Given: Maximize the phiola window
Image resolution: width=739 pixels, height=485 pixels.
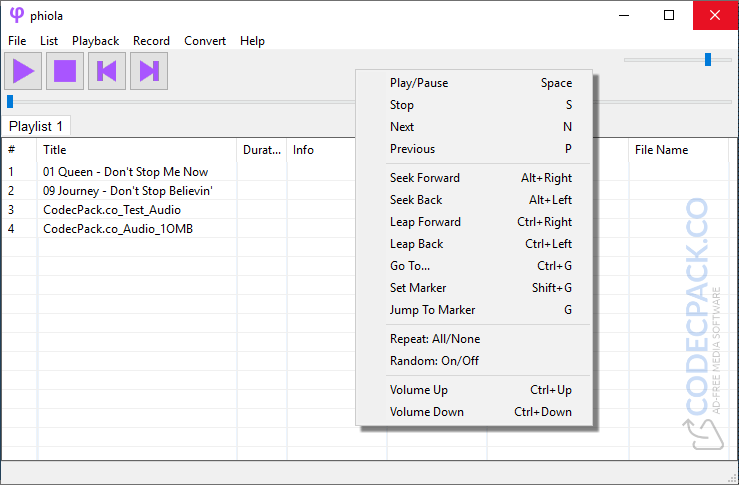Looking at the screenshot, I should (669, 15).
